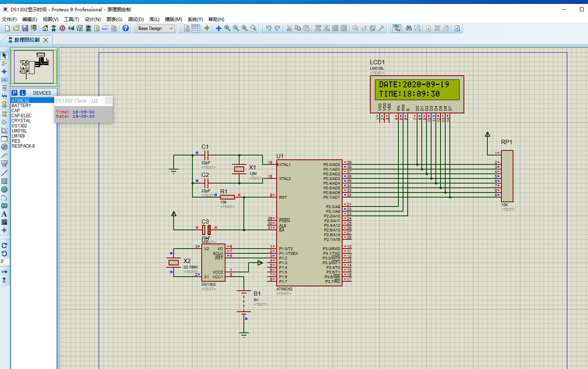This screenshot has width=588, height=369.
Task: Select CAP-ELEC in the devices list
Action: pyautogui.click(x=21, y=116)
